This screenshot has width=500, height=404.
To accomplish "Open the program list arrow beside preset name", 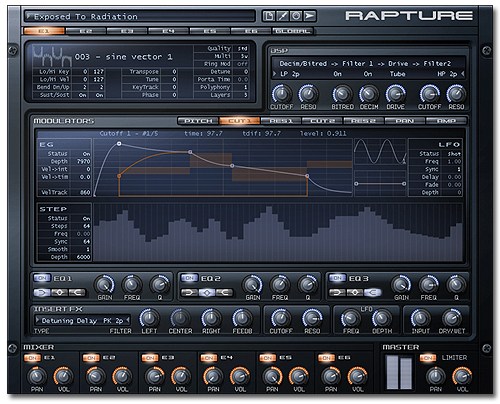I will pos(29,16).
